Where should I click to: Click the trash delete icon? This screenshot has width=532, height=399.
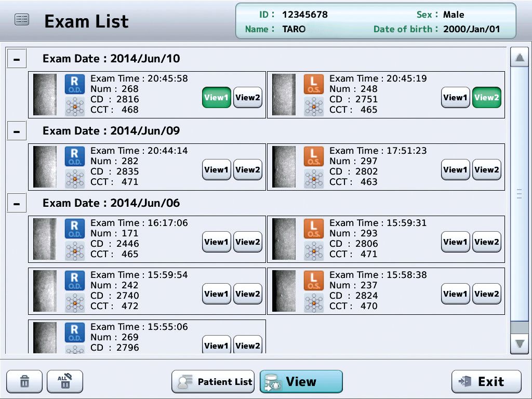[x=24, y=382]
